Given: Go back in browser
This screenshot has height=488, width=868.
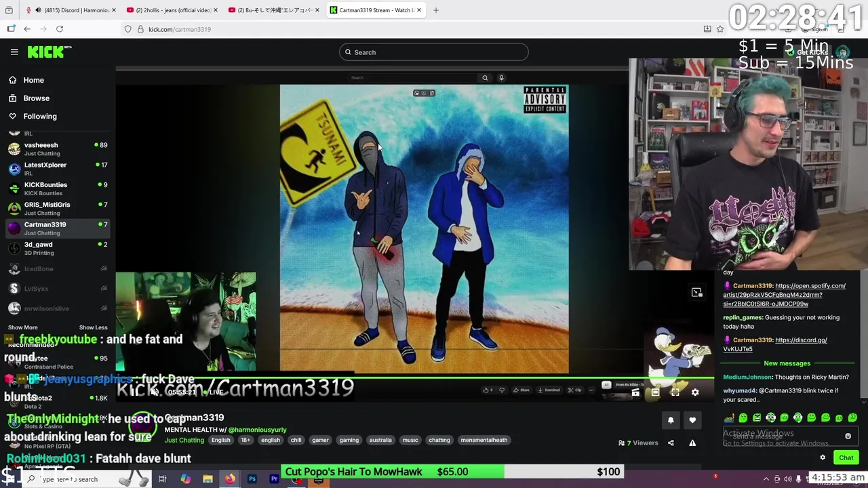Looking at the screenshot, I should (x=27, y=29).
